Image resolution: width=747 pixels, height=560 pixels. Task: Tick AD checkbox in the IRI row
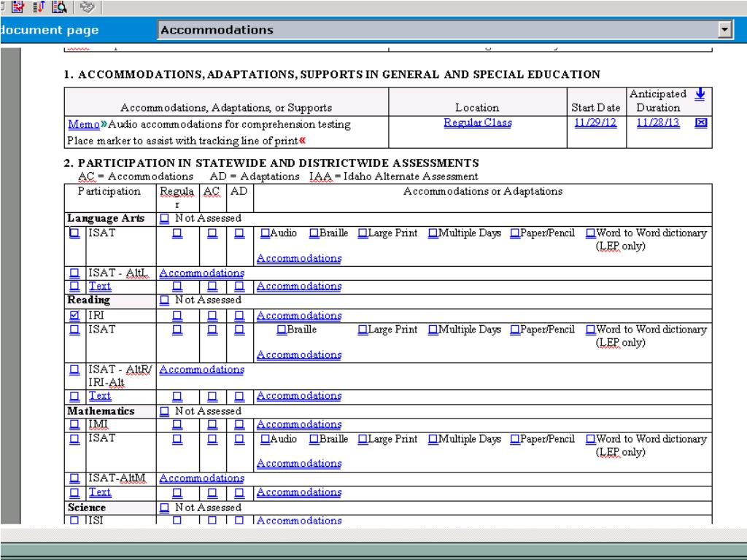(239, 316)
